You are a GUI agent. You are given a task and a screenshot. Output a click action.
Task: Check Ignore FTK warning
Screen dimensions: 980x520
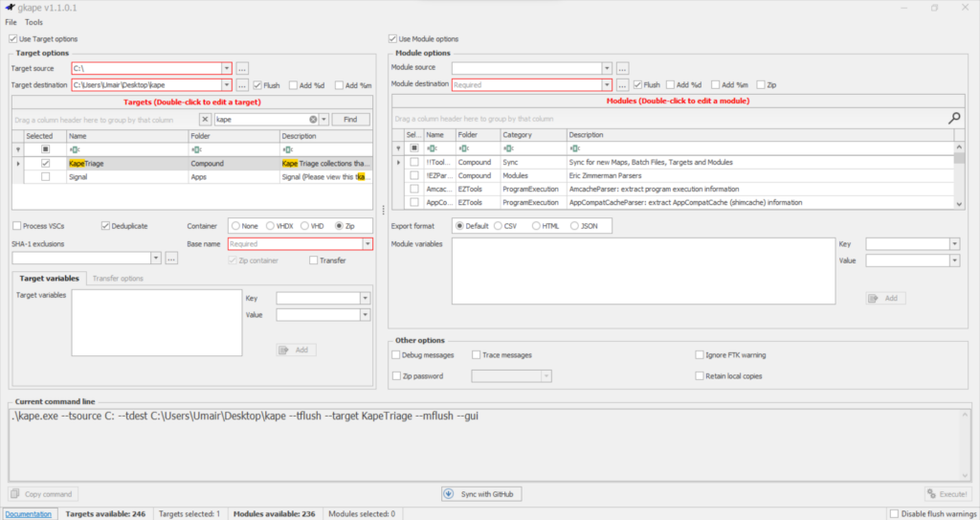700,354
